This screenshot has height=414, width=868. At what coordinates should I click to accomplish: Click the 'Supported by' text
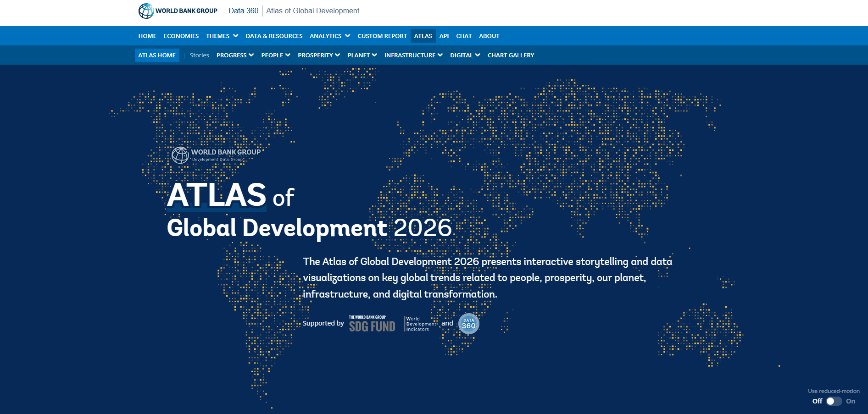click(x=323, y=323)
